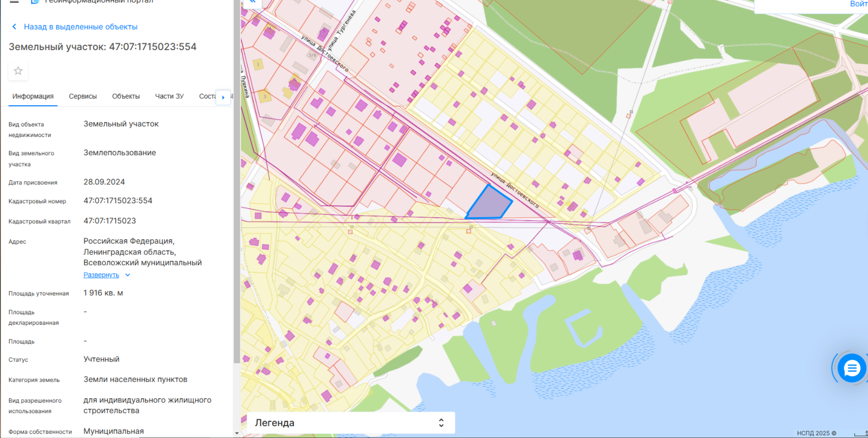Expand address chevron next to Развернуть
Screen dimensions: 868x438
point(128,275)
